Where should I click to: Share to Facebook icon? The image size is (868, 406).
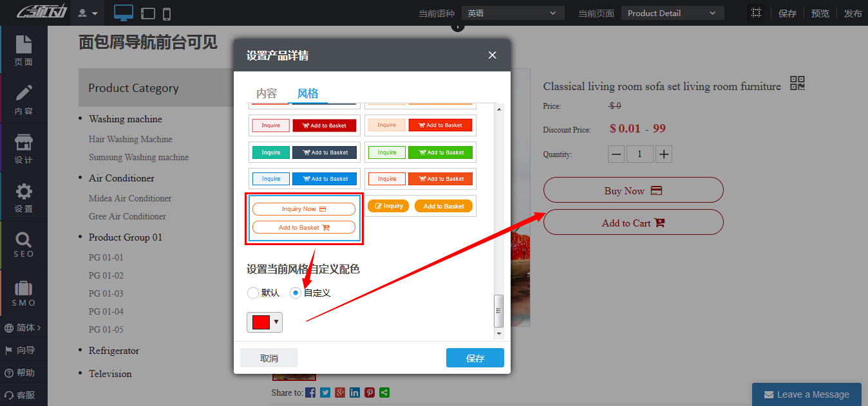click(310, 392)
